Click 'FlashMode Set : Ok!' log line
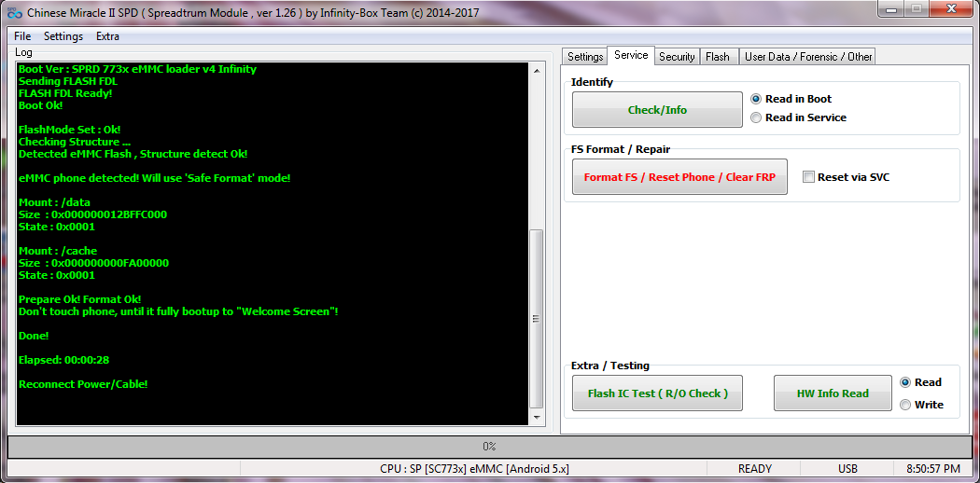This screenshot has height=483, width=980. tap(69, 130)
